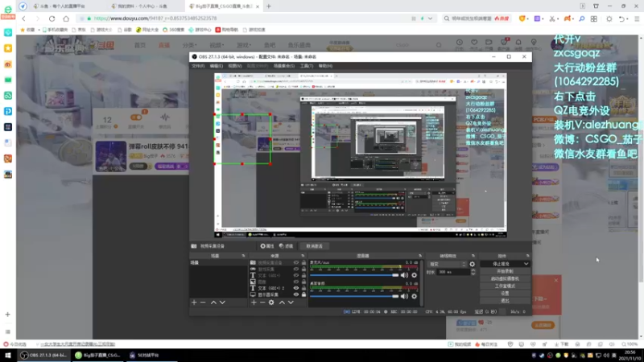Open the OBS 场景集合(S) menu
The width and height of the screenshot is (644, 362).
point(284,66)
